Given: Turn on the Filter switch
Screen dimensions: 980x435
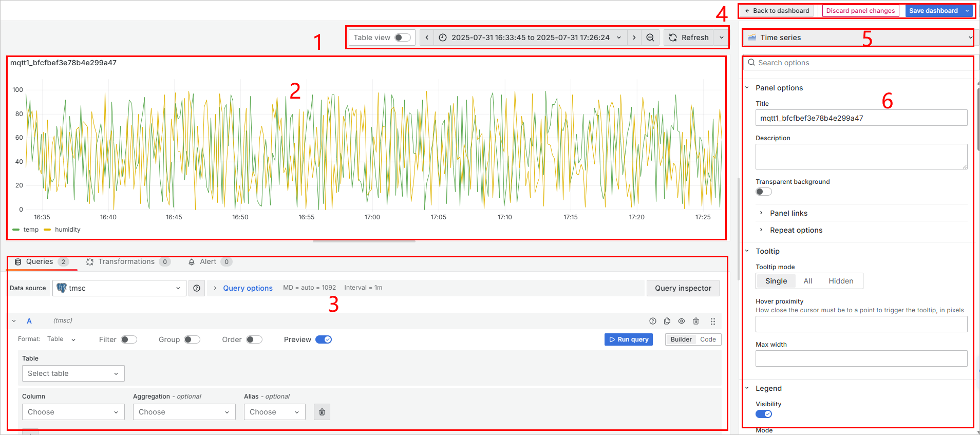Looking at the screenshot, I should click(129, 339).
